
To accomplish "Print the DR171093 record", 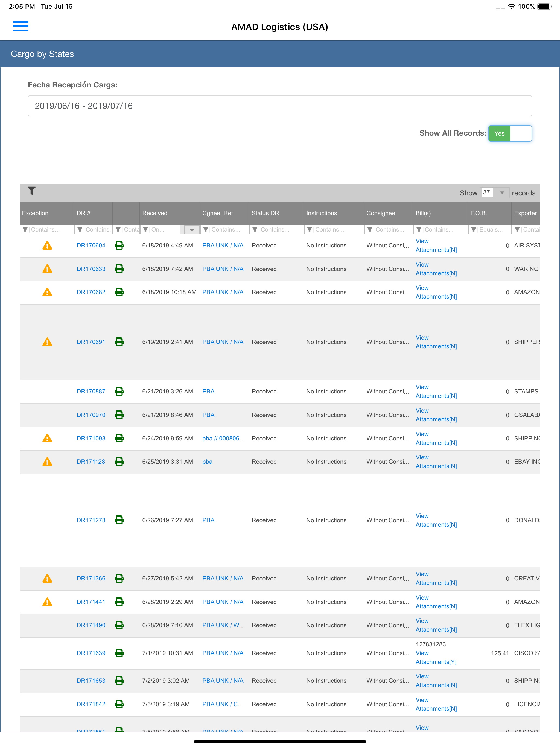I will 119,438.
